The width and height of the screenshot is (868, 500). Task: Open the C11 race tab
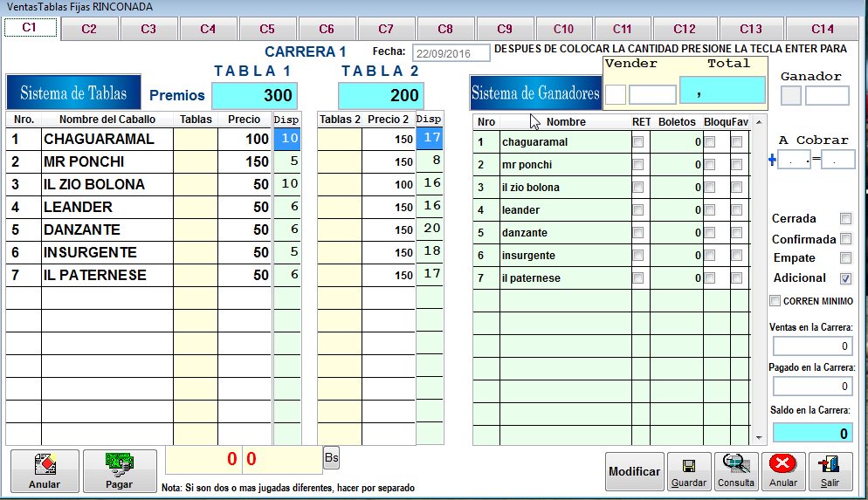[623, 29]
